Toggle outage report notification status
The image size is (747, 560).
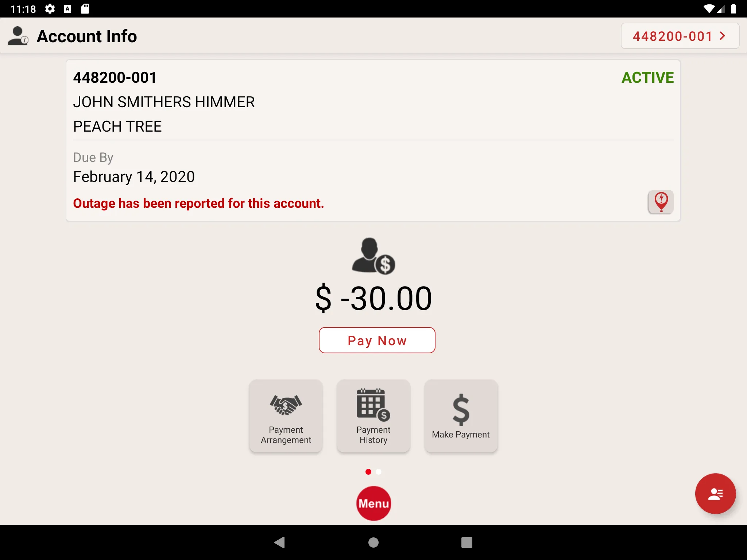pyautogui.click(x=661, y=202)
